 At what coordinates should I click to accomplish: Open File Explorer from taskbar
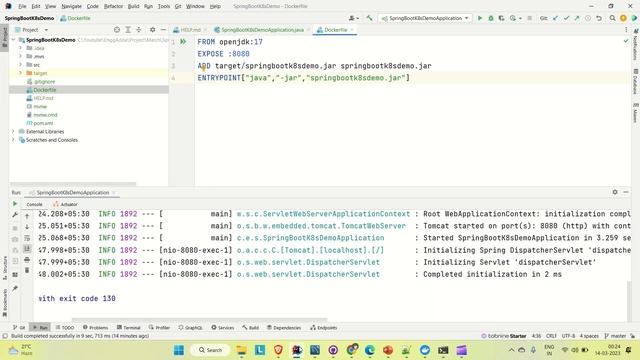(x=241, y=350)
